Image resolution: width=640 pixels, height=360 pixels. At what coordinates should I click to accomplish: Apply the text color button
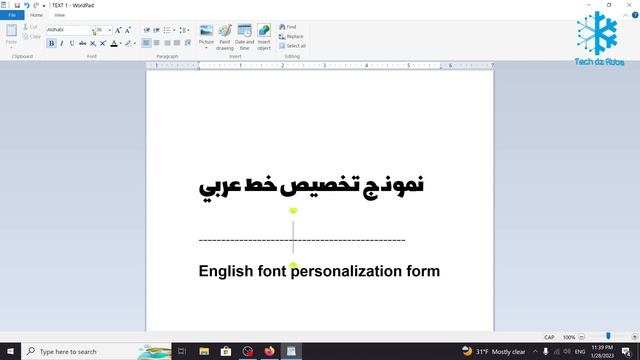click(x=114, y=43)
